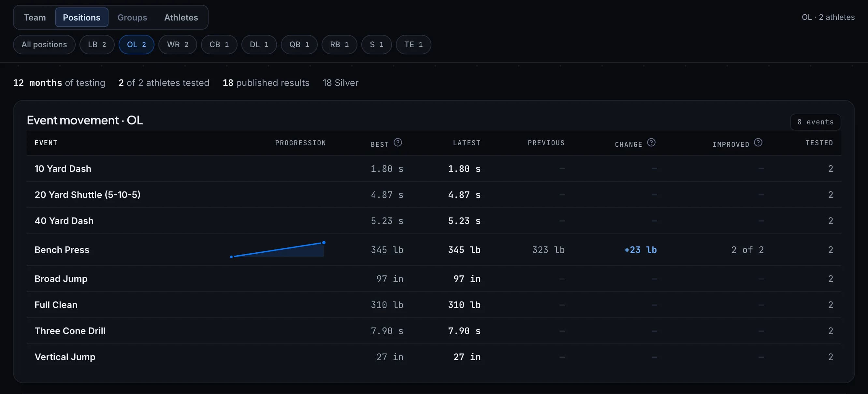The image size is (868, 394).
Task: Click the Three Cone Drill event name
Action: [x=70, y=331]
